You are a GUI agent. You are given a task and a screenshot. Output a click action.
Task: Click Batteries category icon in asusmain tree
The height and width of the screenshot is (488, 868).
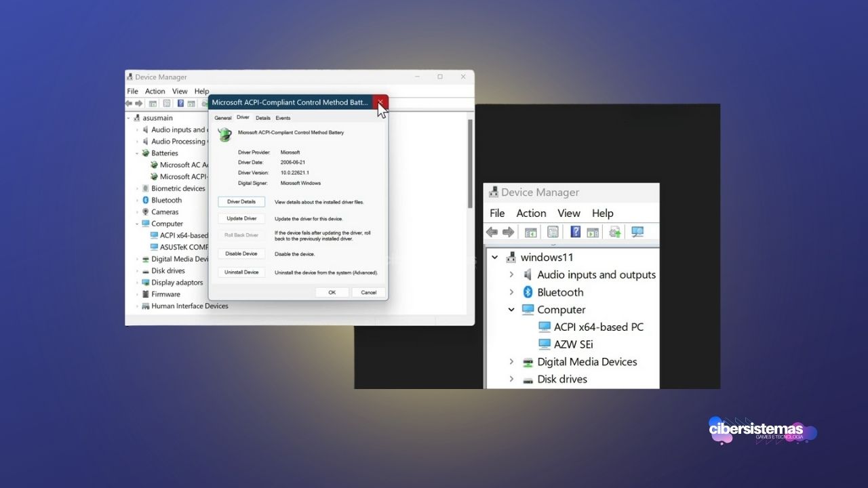tap(145, 153)
